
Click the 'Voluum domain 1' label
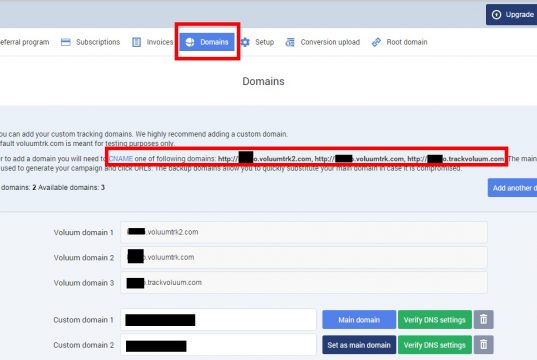pos(84,232)
